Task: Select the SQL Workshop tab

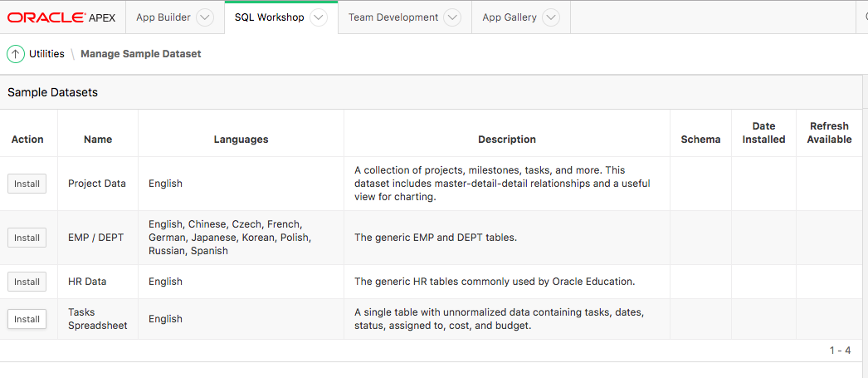Action: [x=269, y=17]
